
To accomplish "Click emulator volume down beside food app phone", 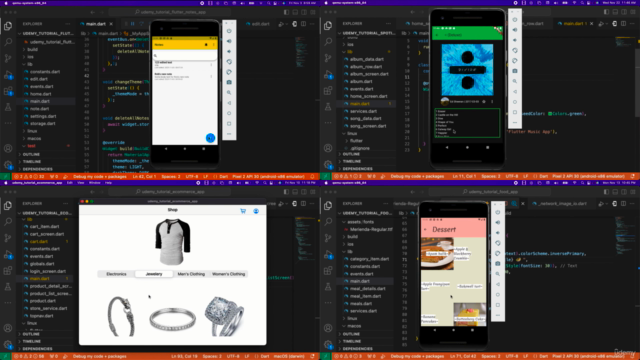I will [x=498, y=233].
